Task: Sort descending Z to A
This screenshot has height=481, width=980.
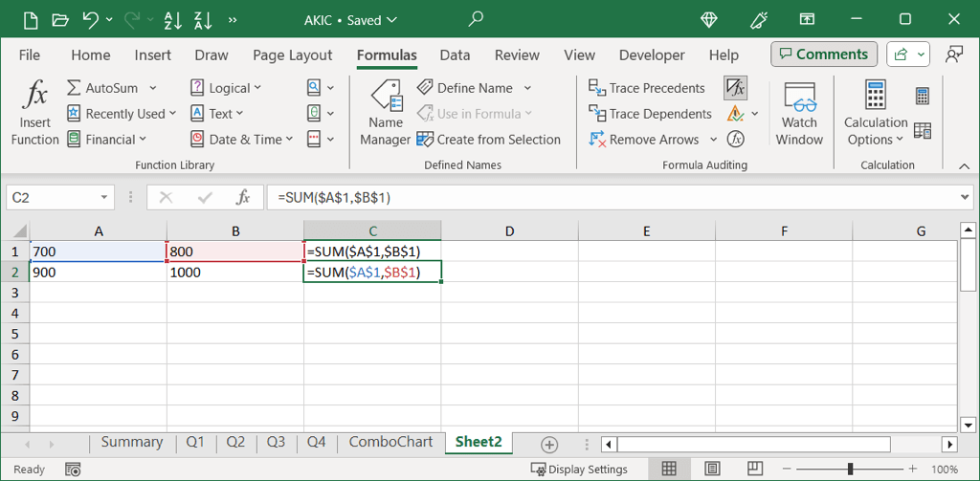Action: coord(203,20)
